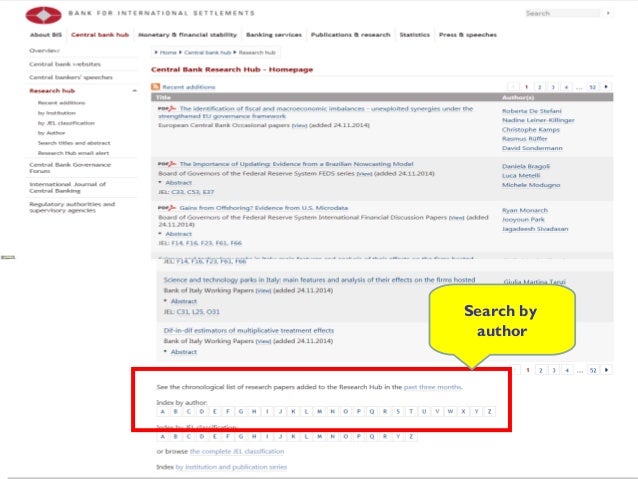Submit search with arrow beside search box

pyautogui.click(x=608, y=13)
